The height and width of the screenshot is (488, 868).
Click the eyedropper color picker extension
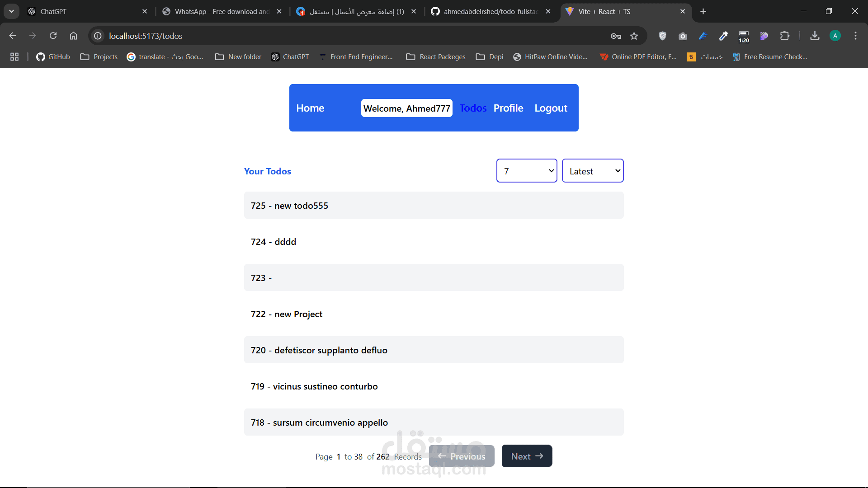tap(723, 36)
